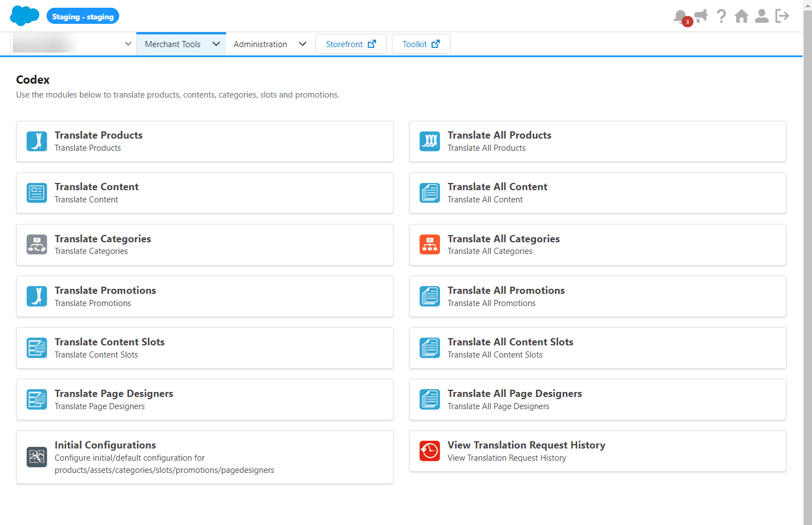Click the Translate Page Designers icon
The width and height of the screenshot is (812, 525).
click(x=37, y=399)
